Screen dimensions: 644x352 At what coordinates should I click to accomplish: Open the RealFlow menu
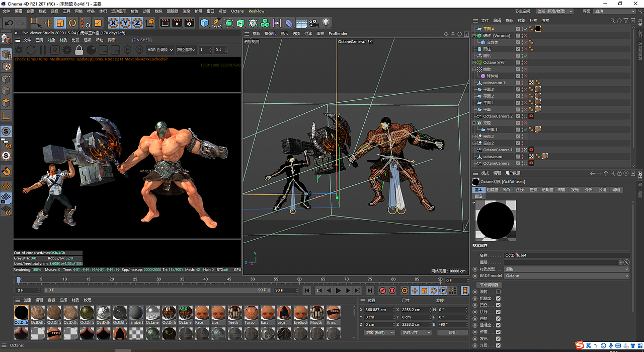click(x=256, y=11)
